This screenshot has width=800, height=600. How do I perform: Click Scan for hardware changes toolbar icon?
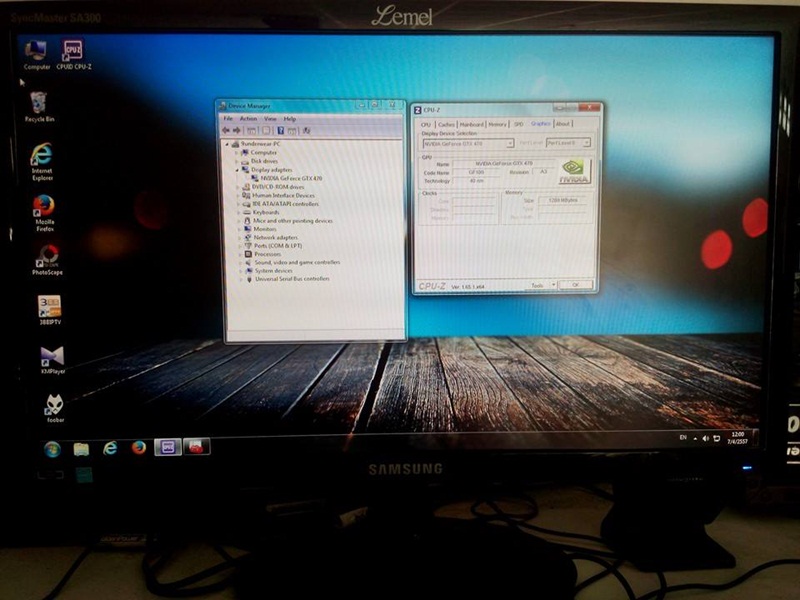306,131
